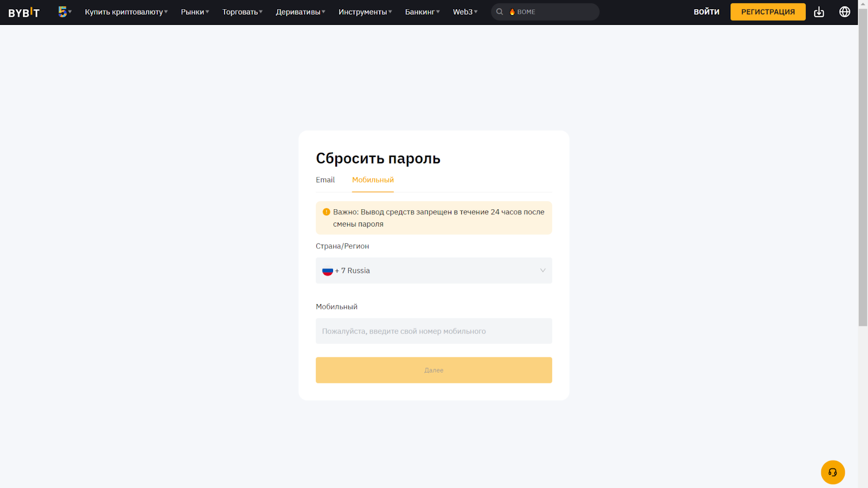Focus the mobile number input field
Image resolution: width=868 pixels, height=488 pixels.
tap(434, 331)
